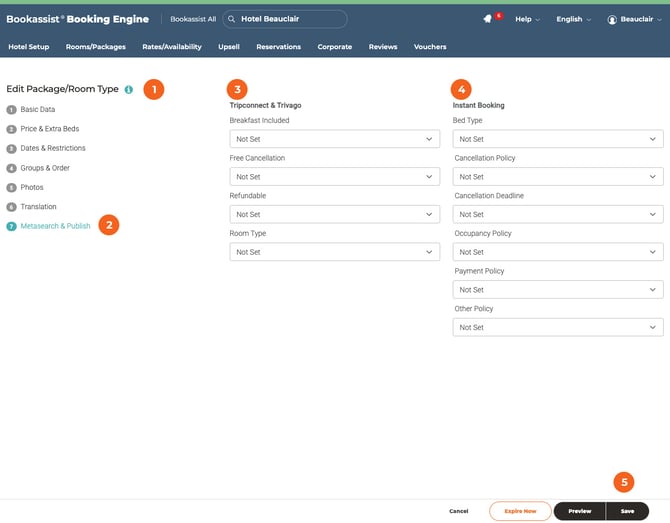Screen dimensions: 670x523
Task: Click the Expire Now button
Action: [x=520, y=511]
